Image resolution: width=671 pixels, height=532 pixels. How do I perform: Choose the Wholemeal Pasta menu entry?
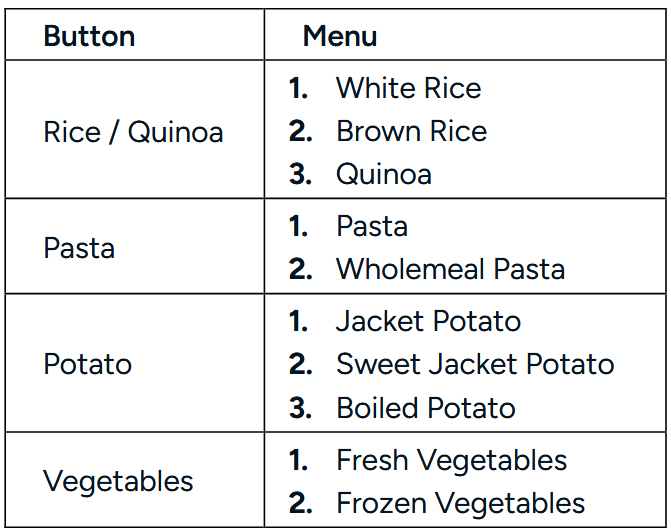tap(450, 269)
